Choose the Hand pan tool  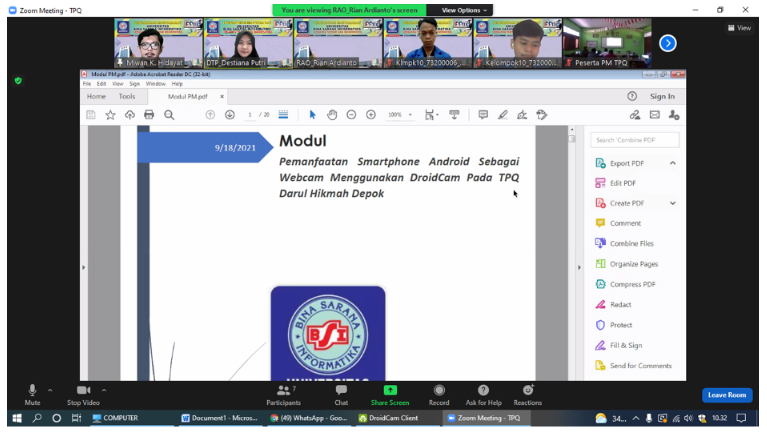[332, 115]
